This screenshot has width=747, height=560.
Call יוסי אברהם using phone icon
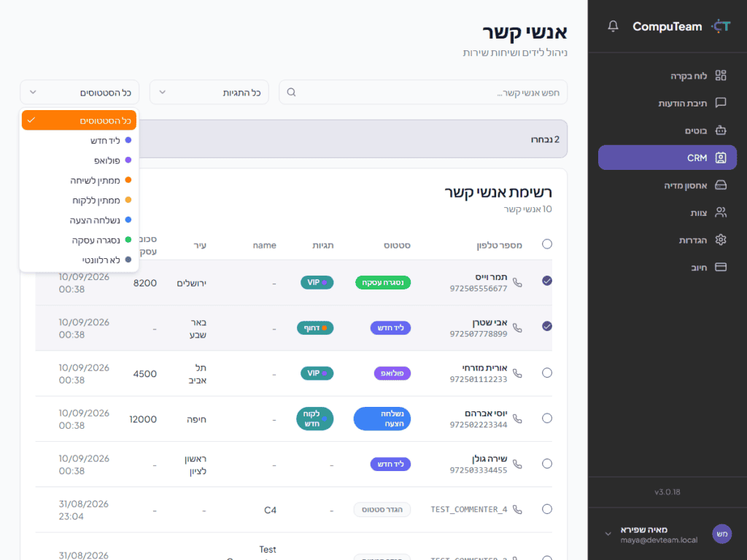[517, 419]
